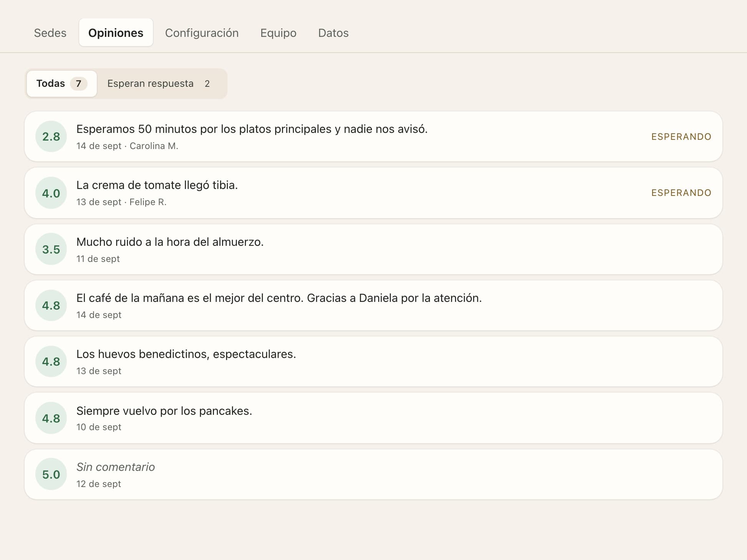Screen dimensions: 747x560
Task: Click ESPERANDO status on Felipe R. review
Action: click(681, 193)
